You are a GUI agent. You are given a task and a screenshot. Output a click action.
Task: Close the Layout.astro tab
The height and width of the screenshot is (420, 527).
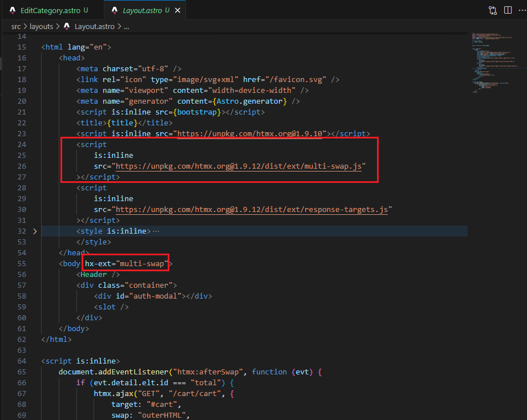coord(178,10)
